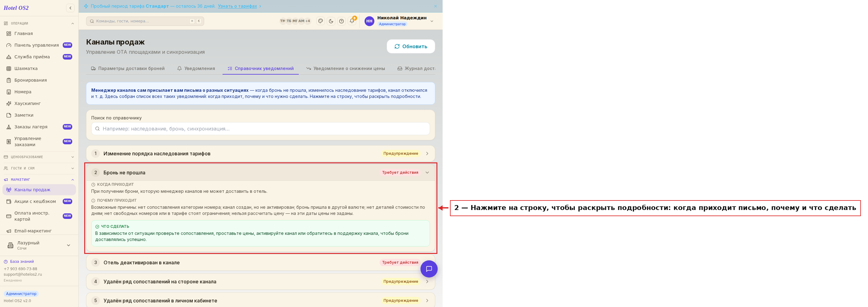Click the Email-маркетинг megaphone icon
The height and width of the screenshot is (307, 868).
coord(9,231)
